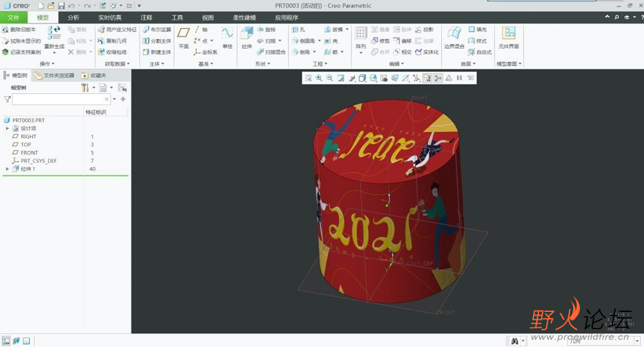The image size is (644, 347).
Task: Select the 修剪 (Trim) tool
Action: pyautogui.click(x=380, y=41)
